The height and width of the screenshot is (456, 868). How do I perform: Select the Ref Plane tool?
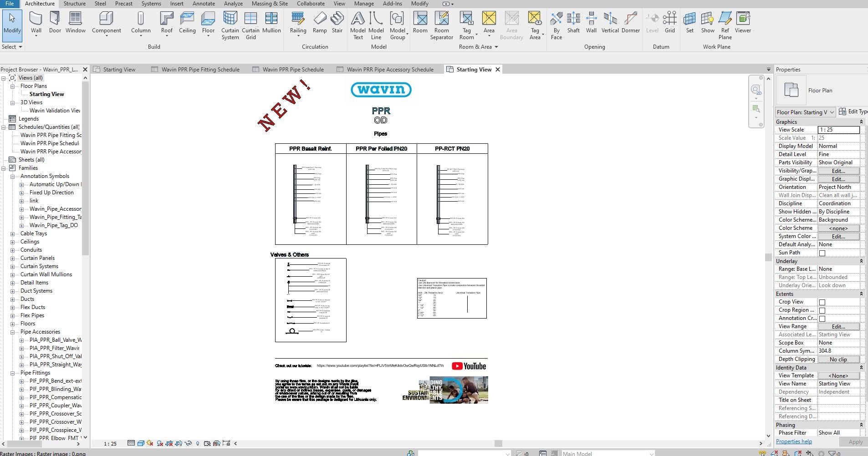click(x=725, y=25)
